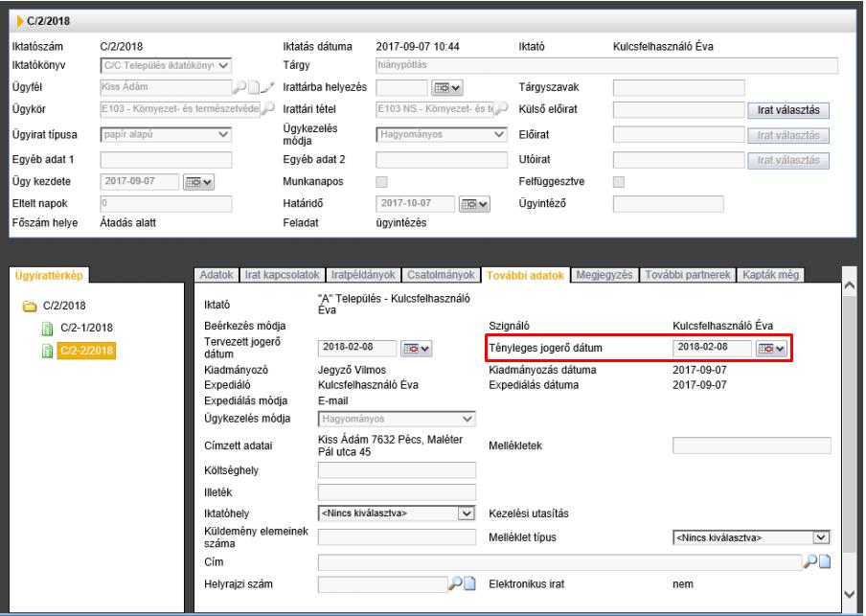Image resolution: width=866 pixels, height=616 pixels.
Task: Switch to the További partnerek tab
Action: pos(688,275)
